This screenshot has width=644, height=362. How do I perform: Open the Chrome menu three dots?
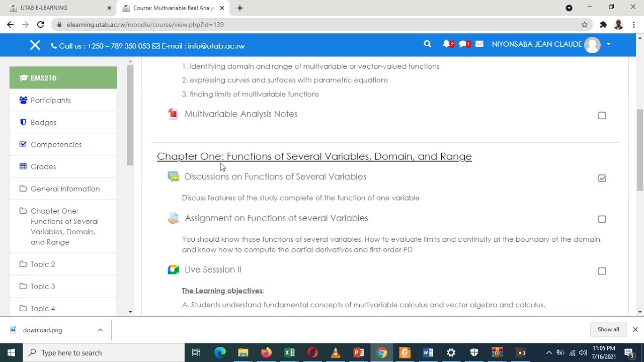pos(634,24)
